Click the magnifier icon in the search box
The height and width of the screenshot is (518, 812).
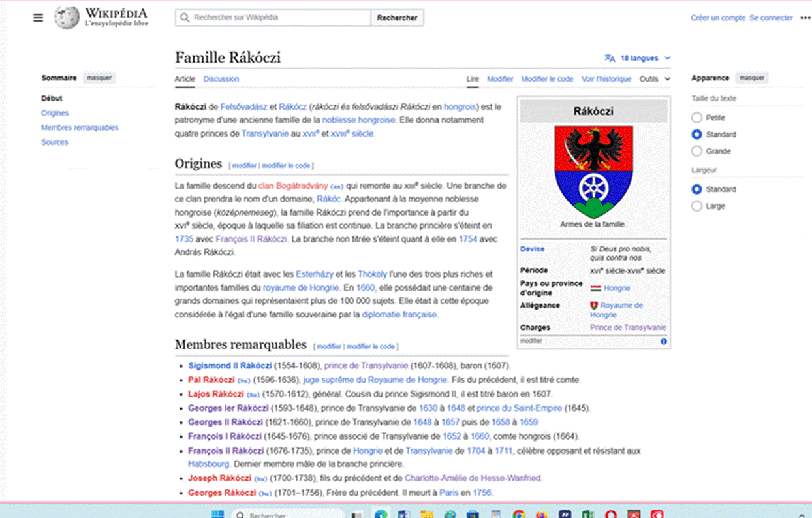pos(185,18)
